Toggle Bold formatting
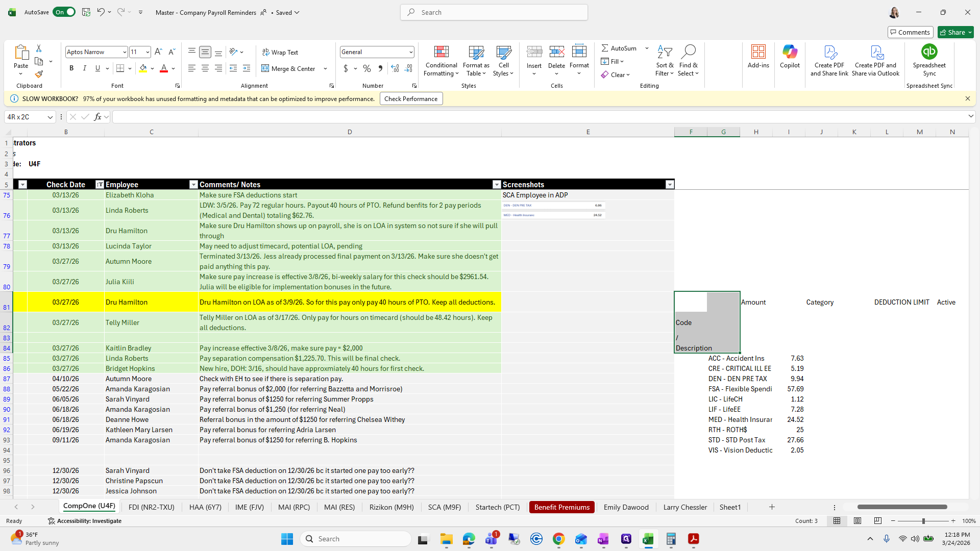Screen dimensions: 980x551 [71, 68]
